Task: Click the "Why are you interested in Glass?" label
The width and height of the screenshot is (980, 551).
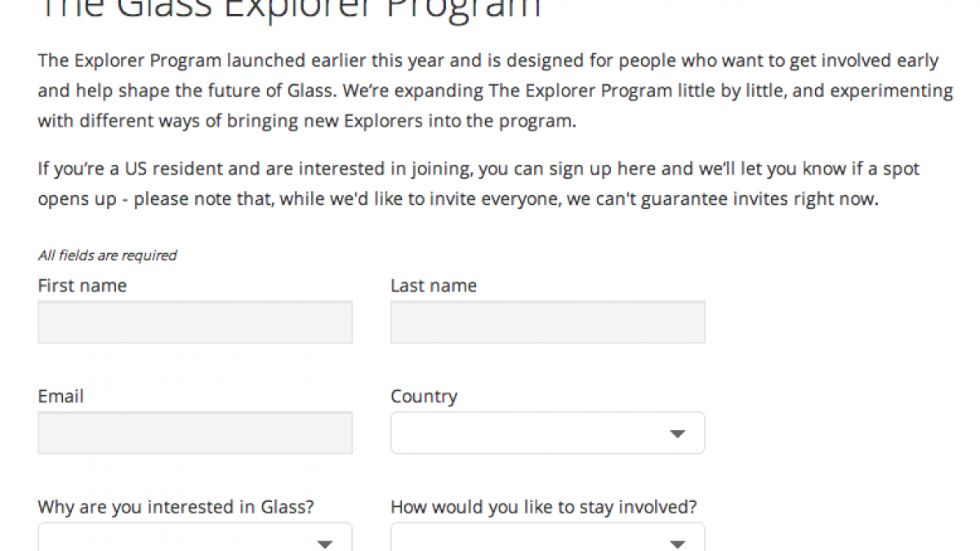Action: [176, 507]
